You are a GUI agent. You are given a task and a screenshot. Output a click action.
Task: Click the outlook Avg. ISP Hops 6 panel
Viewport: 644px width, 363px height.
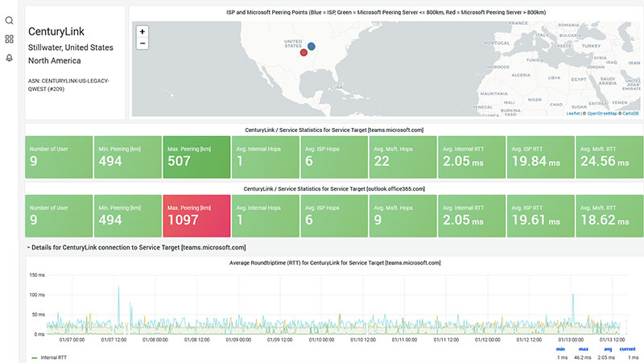click(x=334, y=216)
